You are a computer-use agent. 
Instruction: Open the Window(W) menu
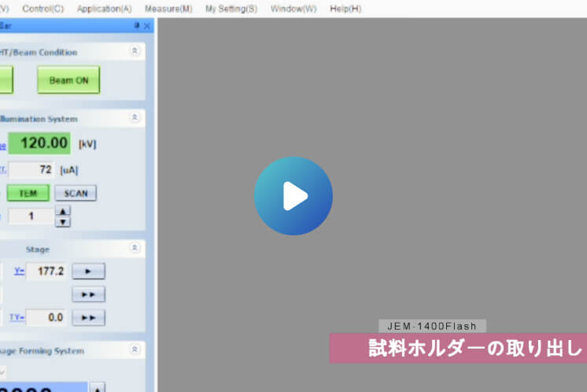(x=293, y=9)
